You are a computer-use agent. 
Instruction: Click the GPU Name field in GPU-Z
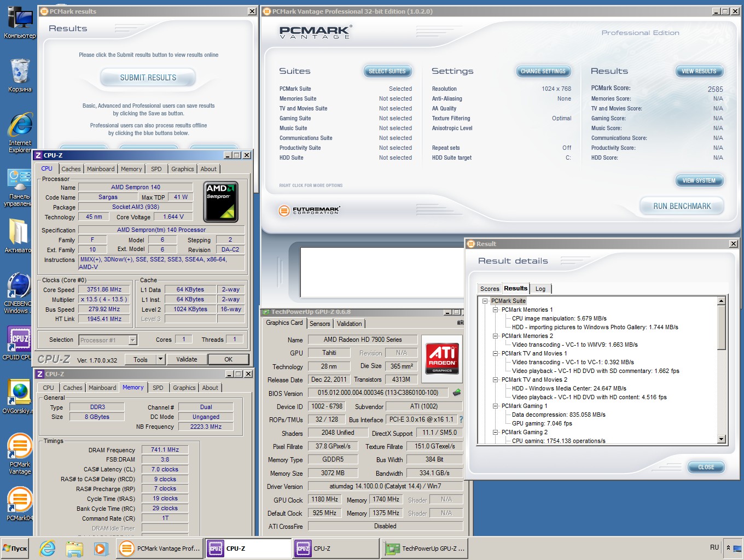point(363,340)
